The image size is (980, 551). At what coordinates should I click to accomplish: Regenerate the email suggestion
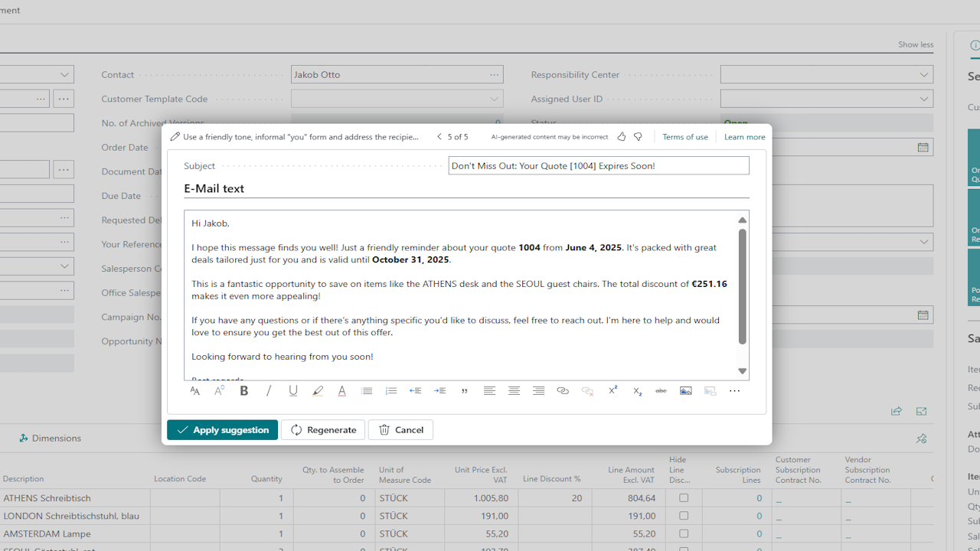point(323,430)
